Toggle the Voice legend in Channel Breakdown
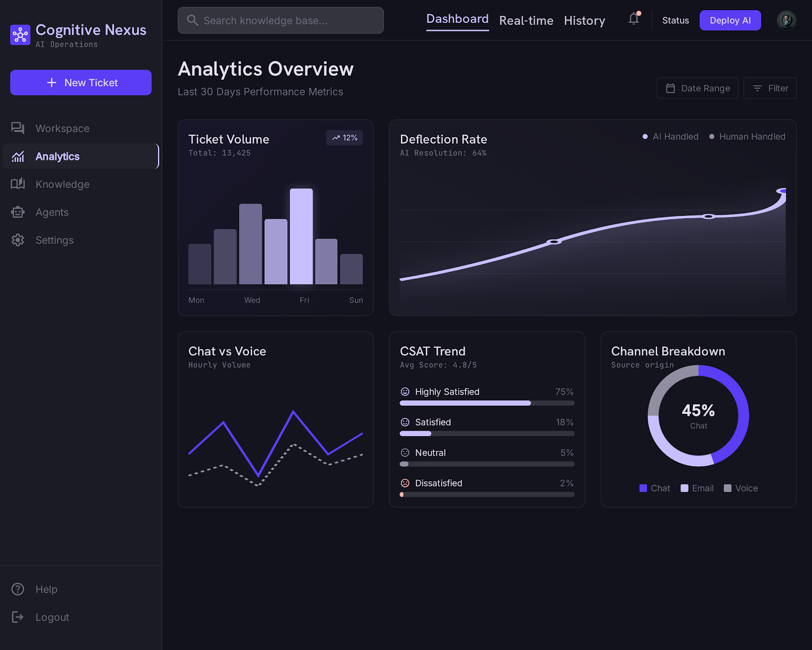 (740, 488)
